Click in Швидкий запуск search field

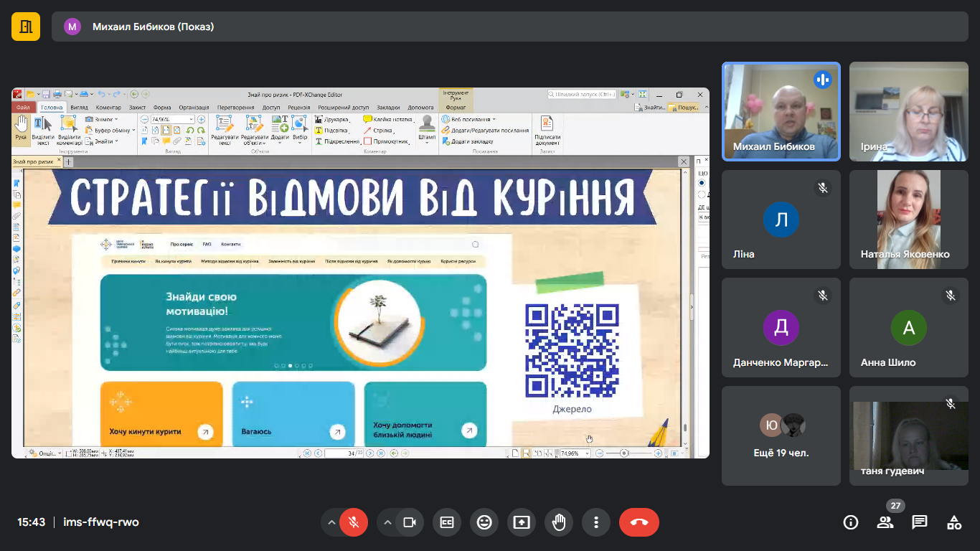click(582, 94)
